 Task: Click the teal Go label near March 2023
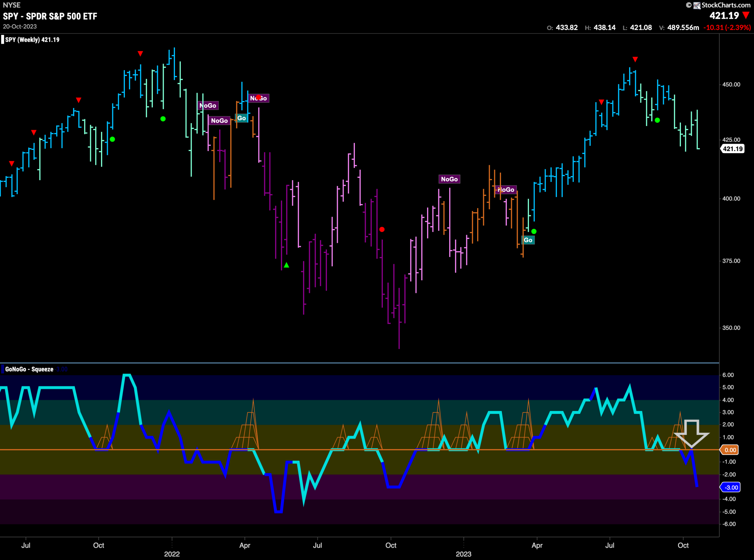click(528, 240)
